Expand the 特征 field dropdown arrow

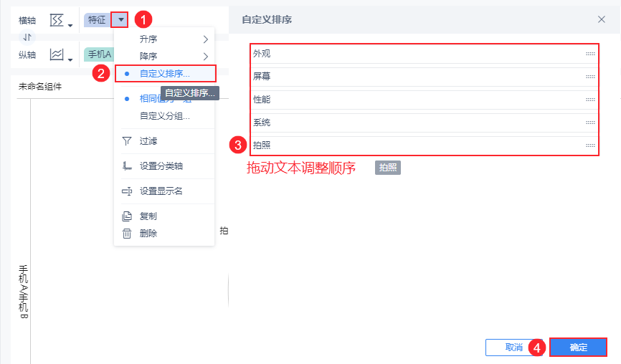coord(120,20)
